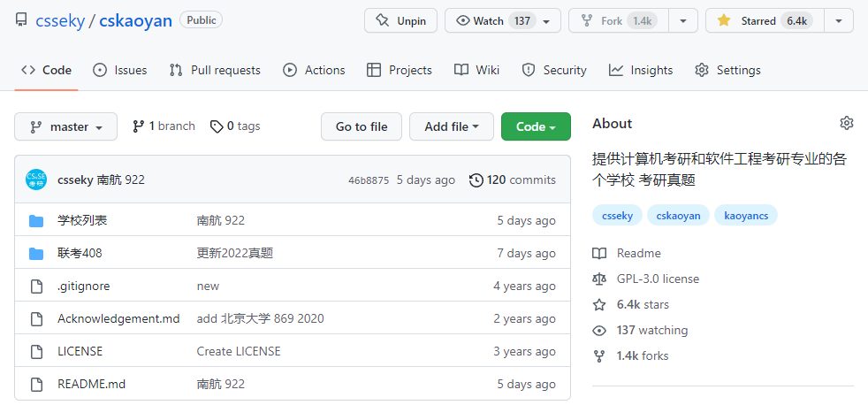Switch to the Code tab
Image resolution: width=868 pixels, height=405 pixels.
tap(47, 71)
